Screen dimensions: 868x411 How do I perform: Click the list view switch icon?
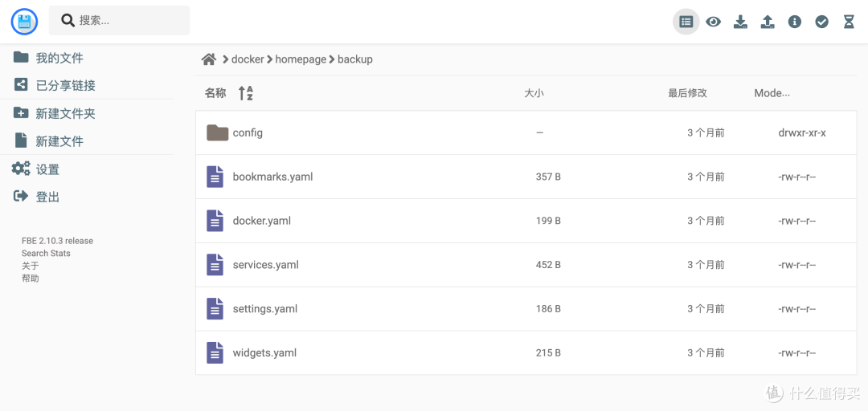coord(686,22)
